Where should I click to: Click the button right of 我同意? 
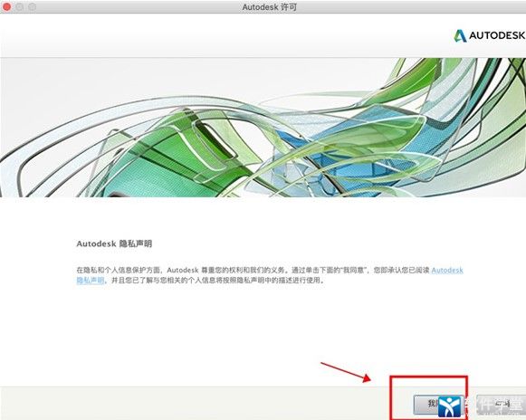(502, 404)
